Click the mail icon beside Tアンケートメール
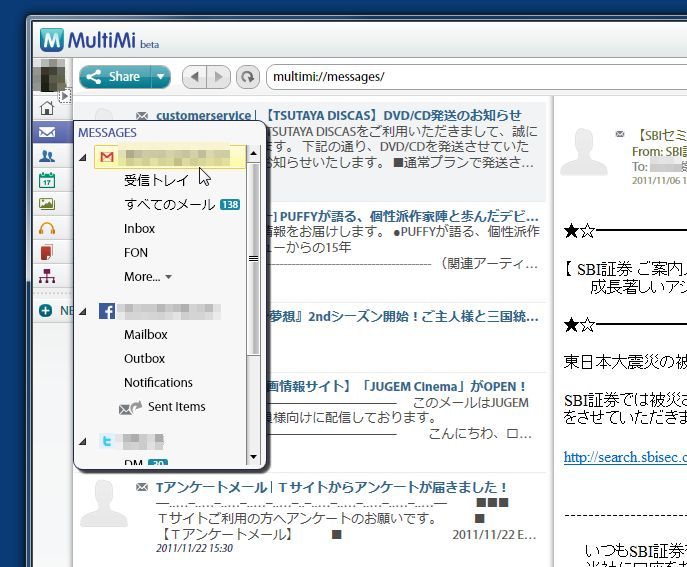 tap(141, 487)
